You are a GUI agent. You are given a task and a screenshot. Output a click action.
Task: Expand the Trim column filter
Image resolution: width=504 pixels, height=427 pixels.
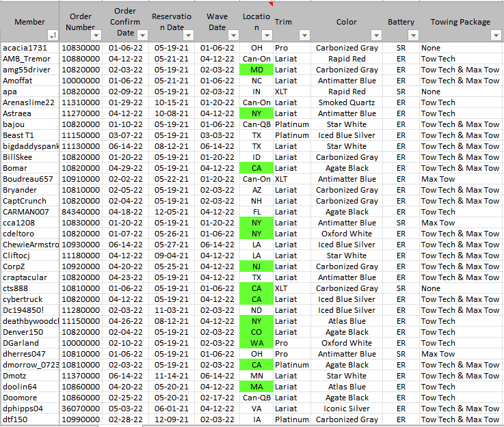pos(302,35)
